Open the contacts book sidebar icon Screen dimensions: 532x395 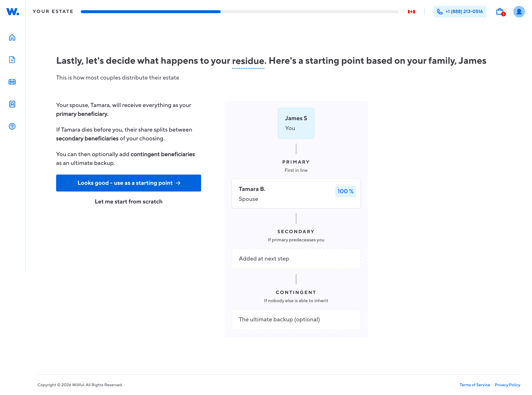pos(12,104)
